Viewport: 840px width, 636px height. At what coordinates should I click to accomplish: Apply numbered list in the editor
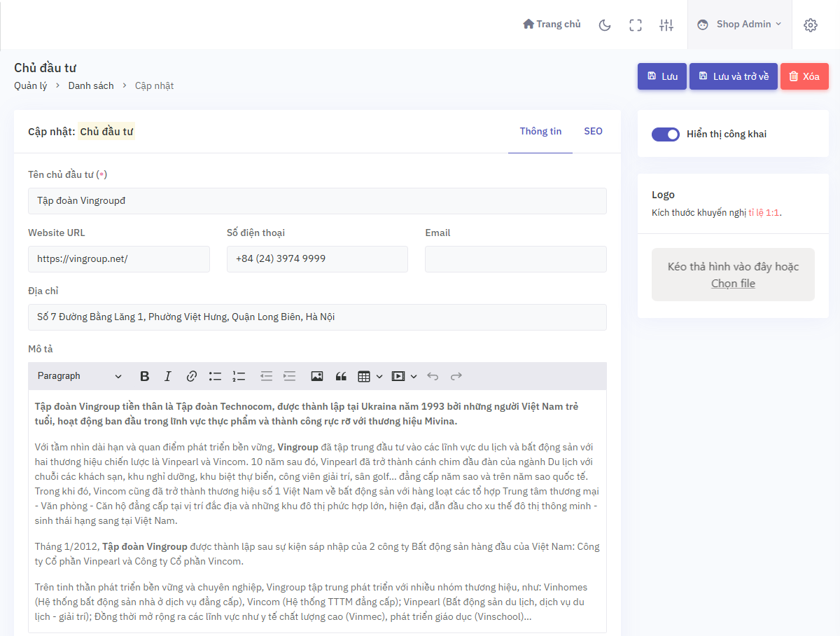(239, 376)
